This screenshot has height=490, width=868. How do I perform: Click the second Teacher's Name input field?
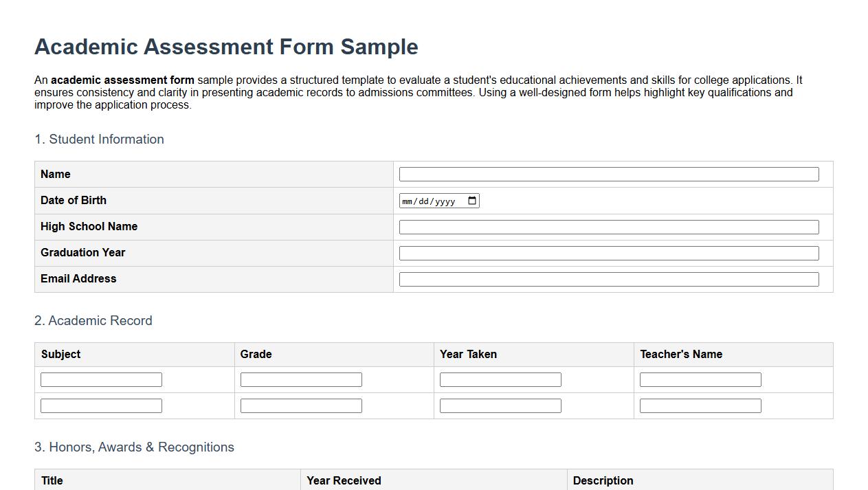(700, 405)
